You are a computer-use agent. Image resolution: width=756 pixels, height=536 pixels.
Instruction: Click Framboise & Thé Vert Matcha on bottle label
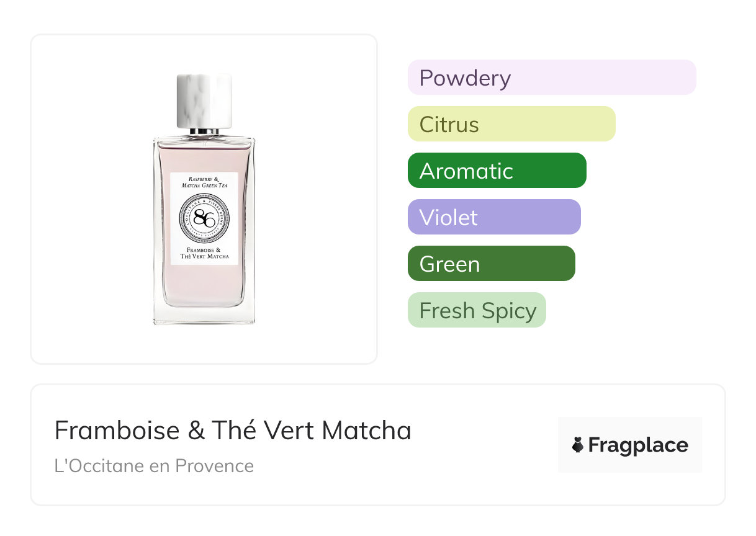point(204,253)
